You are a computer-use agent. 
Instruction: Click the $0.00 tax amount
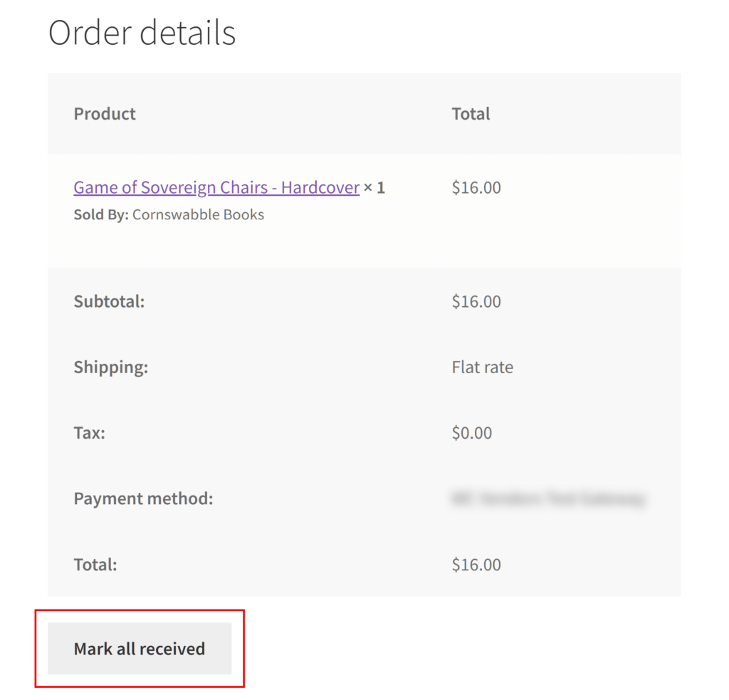[471, 433]
